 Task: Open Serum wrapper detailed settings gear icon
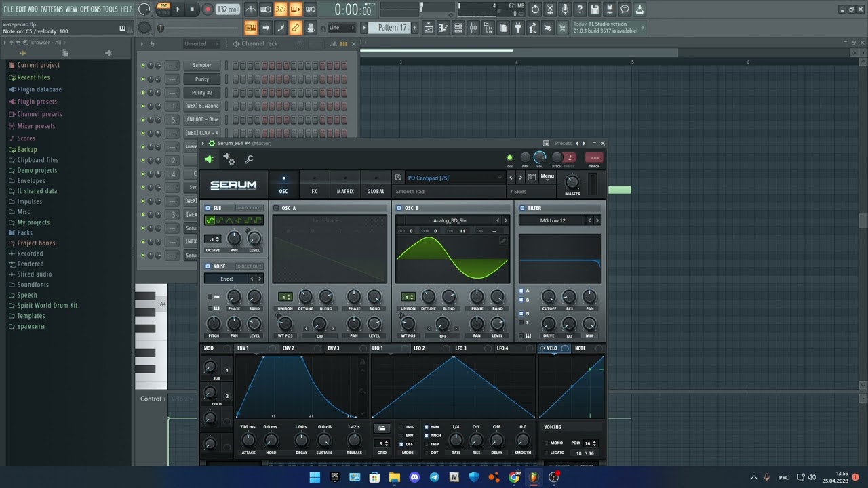tap(230, 159)
